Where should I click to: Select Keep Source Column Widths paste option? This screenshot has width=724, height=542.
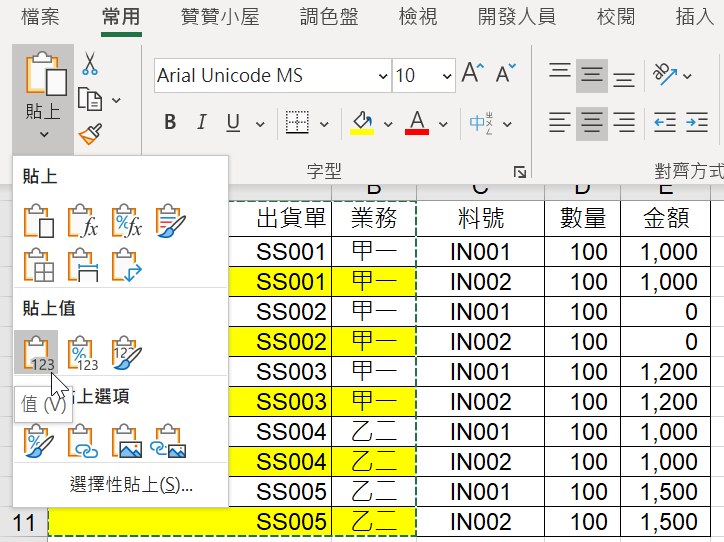coord(83,265)
